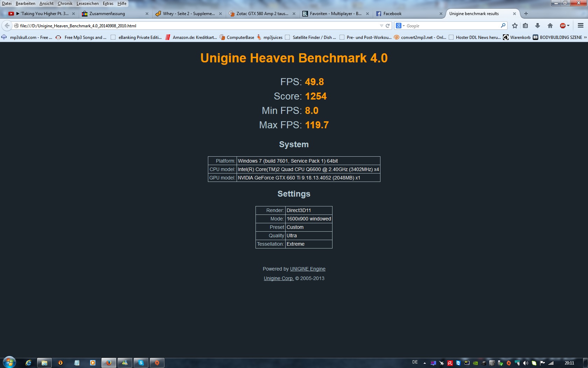The height and width of the screenshot is (368, 588).
Task: Close the Facebook tab
Action: pos(441,14)
